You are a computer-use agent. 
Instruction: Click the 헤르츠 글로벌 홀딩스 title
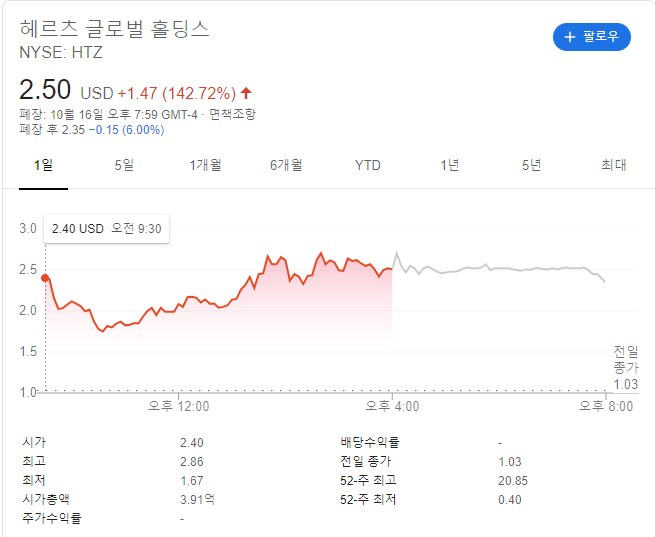point(115,29)
